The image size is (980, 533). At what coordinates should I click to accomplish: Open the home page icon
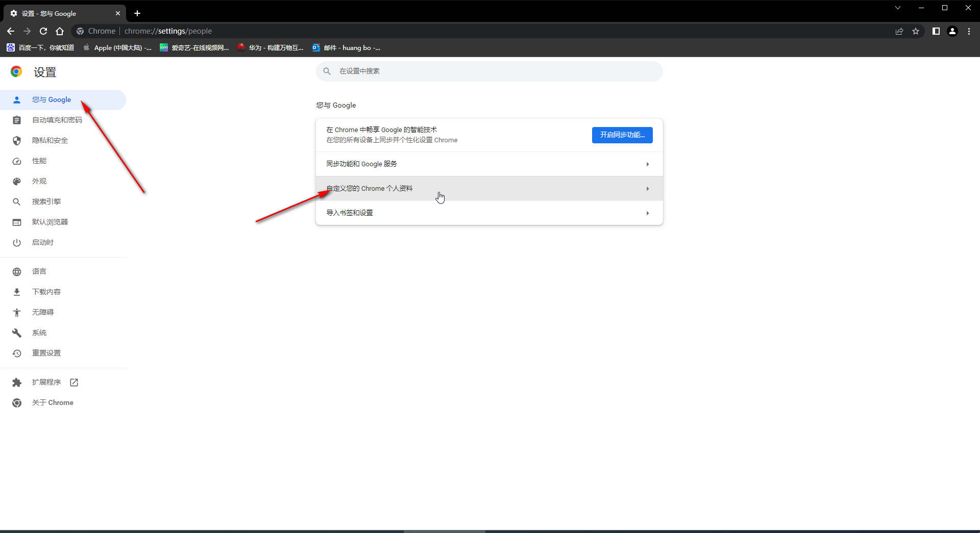coord(60,31)
